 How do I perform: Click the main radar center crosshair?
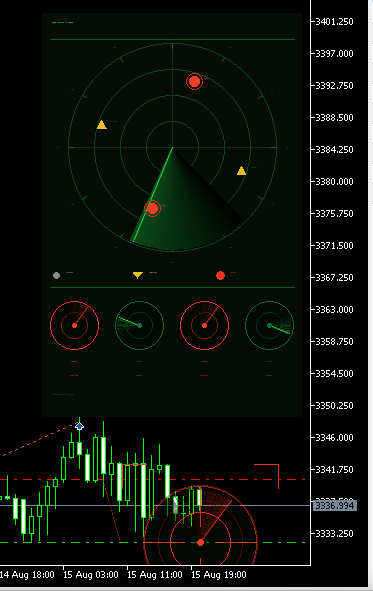173,148
